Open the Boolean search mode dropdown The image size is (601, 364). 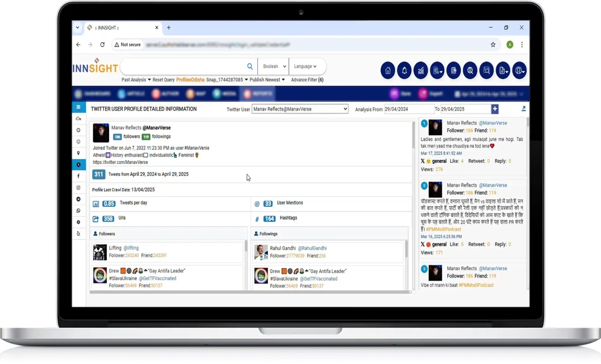tap(274, 67)
